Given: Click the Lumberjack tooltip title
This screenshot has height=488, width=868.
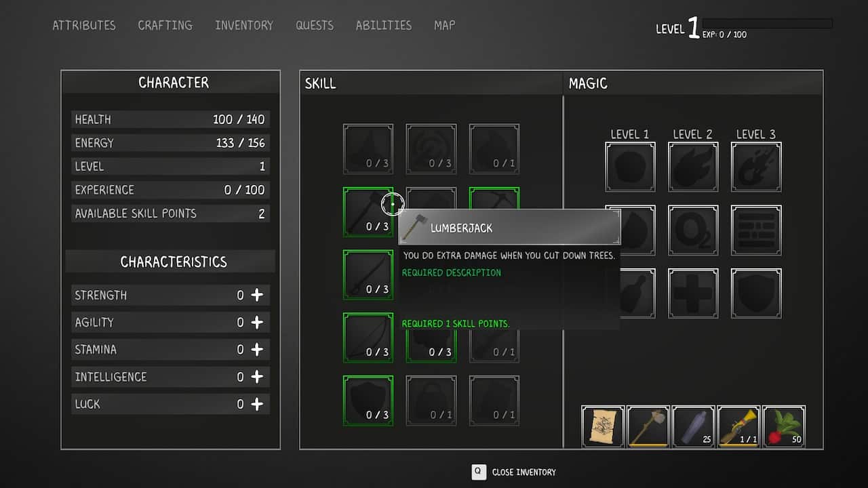Looking at the screenshot, I should pos(462,228).
